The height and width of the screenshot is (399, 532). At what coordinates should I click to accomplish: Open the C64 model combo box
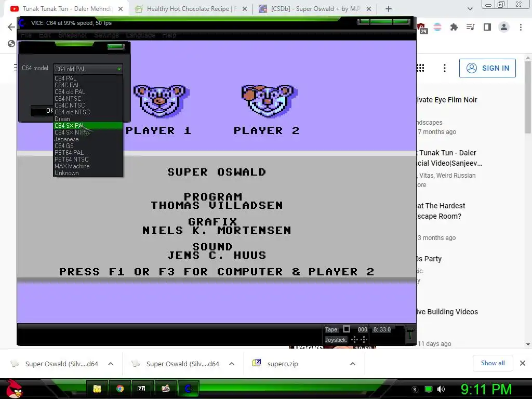[87, 69]
